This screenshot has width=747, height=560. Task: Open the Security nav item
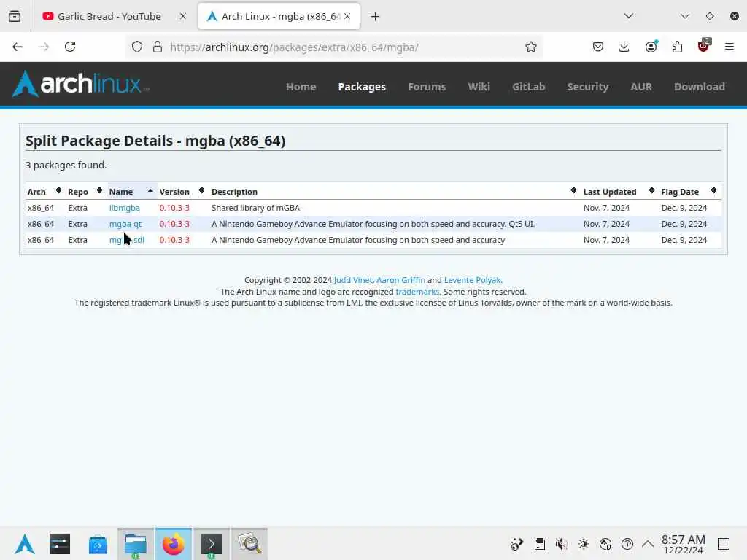coord(588,87)
